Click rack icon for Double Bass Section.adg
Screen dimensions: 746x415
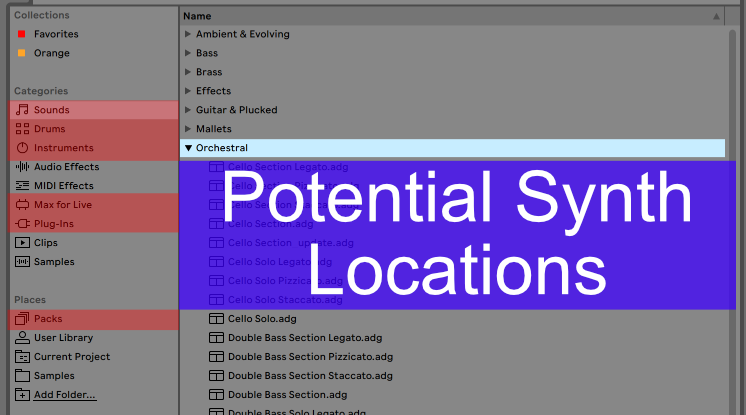216,395
